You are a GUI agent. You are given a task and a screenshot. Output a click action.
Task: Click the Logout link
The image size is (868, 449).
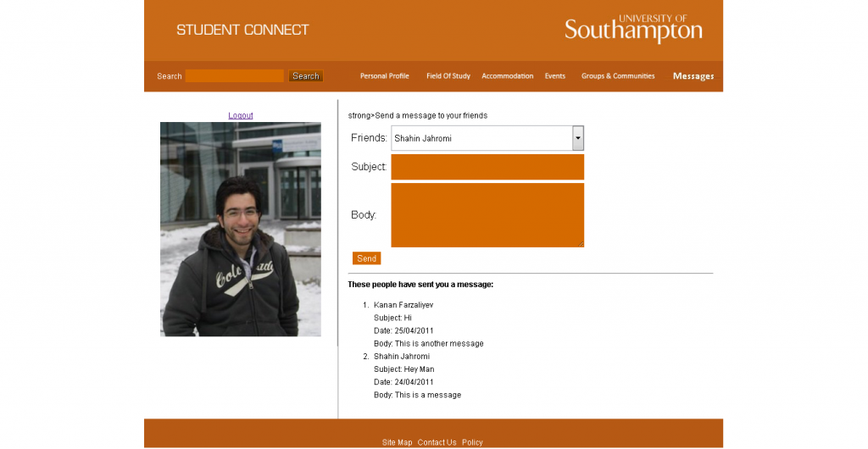241,115
